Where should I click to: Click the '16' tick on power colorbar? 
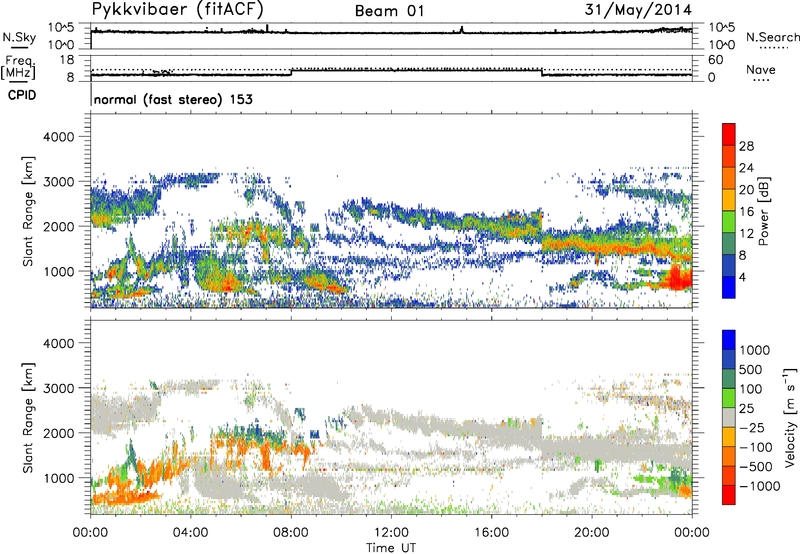(746, 212)
